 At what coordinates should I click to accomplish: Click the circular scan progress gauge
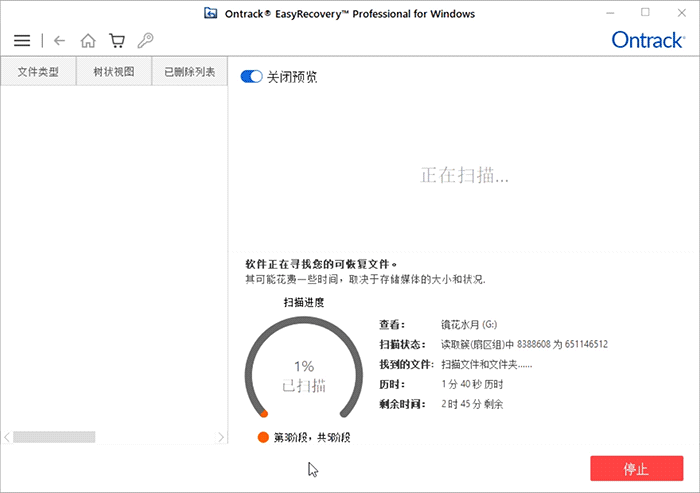point(304,368)
